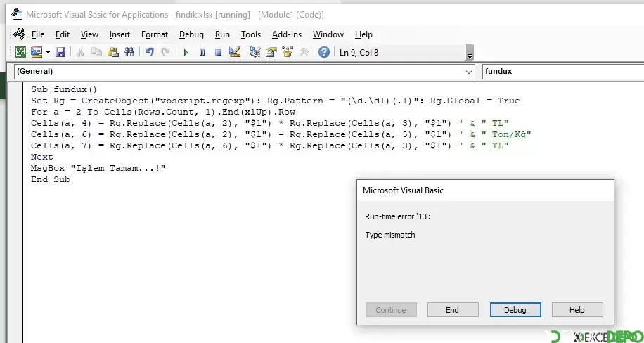Image resolution: width=644 pixels, height=343 pixels.
Task: Open the Add-Ins menu
Action: click(x=287, y=34)
